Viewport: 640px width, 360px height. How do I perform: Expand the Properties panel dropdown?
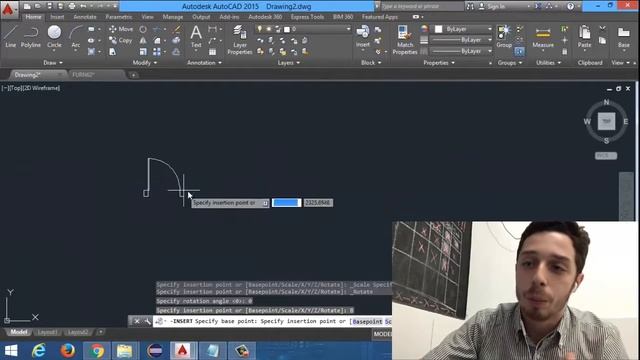click(x=439, y=63)
